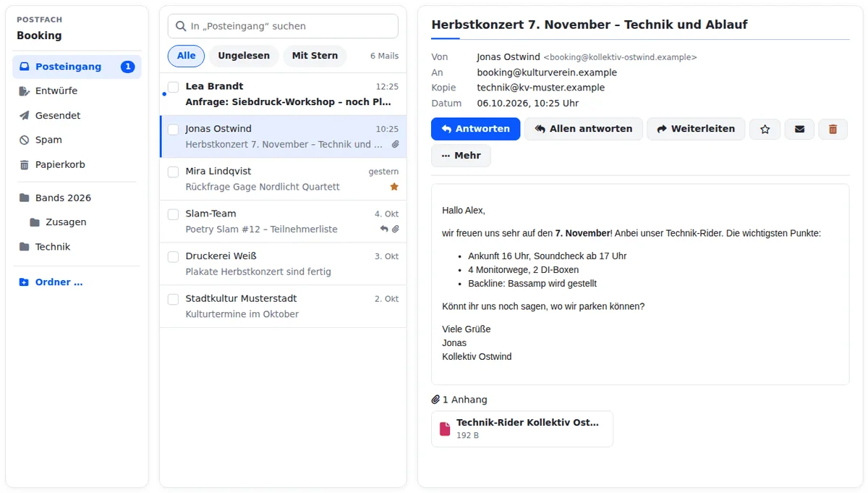Open the Entwürfe folder

[77, 91]
